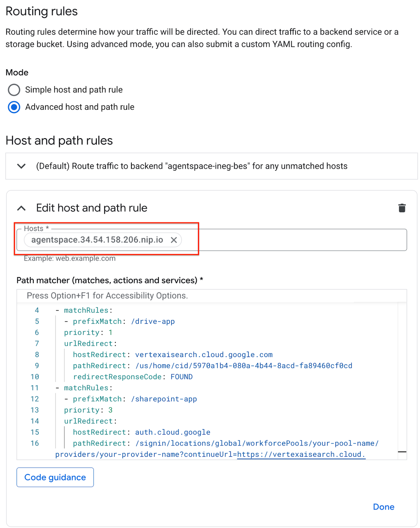Click the agentspace.34.54.158.206.nip.io host chip
Viewport: 420px width, 528px height.
tap(97, 240)
